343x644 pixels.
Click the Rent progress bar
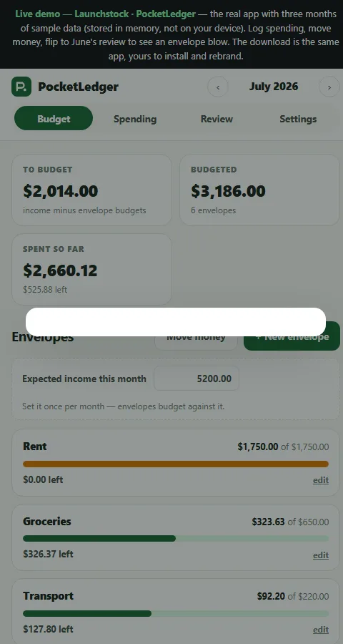(176, 464)
